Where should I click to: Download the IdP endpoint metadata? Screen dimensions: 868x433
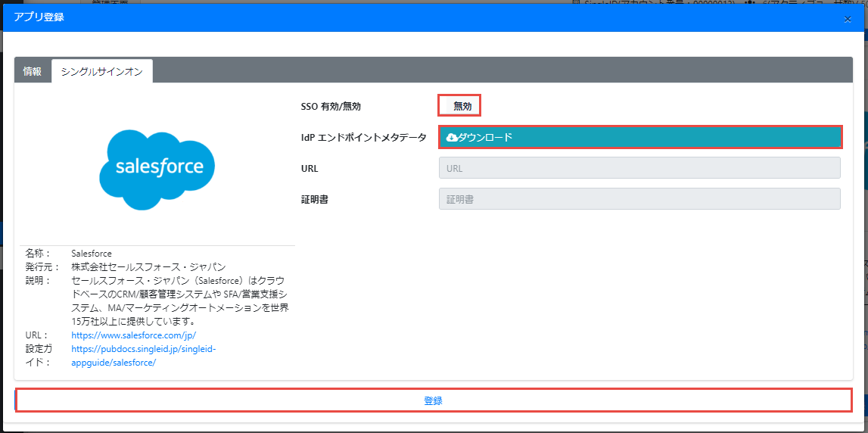point(639,137)
